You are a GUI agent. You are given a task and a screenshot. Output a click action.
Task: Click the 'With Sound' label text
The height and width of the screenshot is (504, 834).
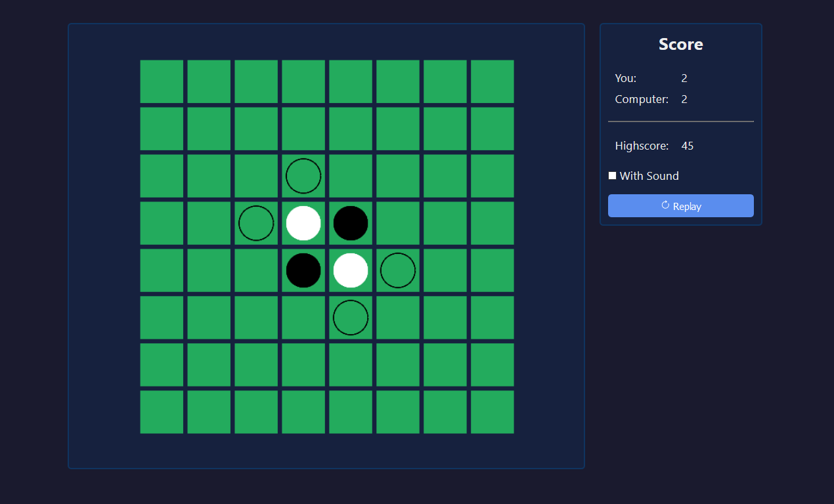(x=649, y=176)
